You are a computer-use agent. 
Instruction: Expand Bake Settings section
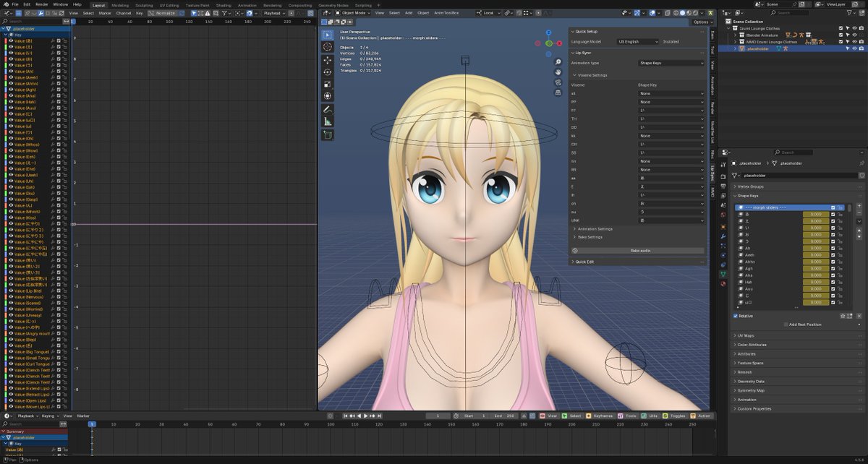pos(590,237)
